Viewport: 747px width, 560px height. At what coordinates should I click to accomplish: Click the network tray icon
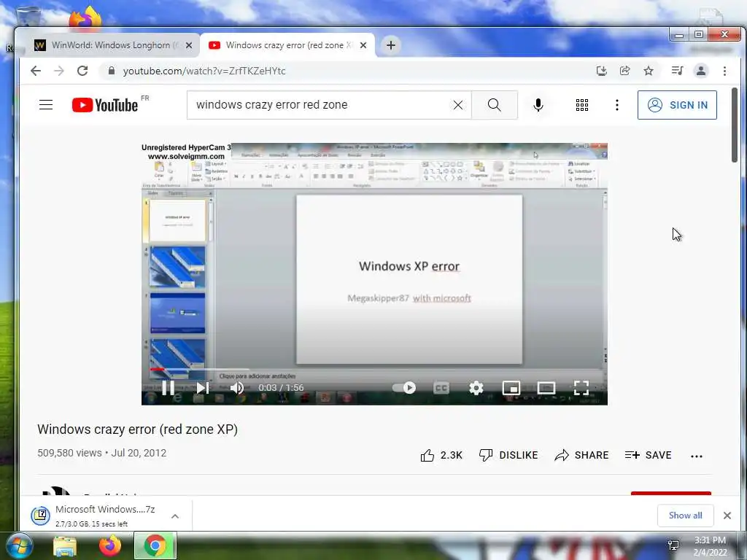tap(673, 545)
